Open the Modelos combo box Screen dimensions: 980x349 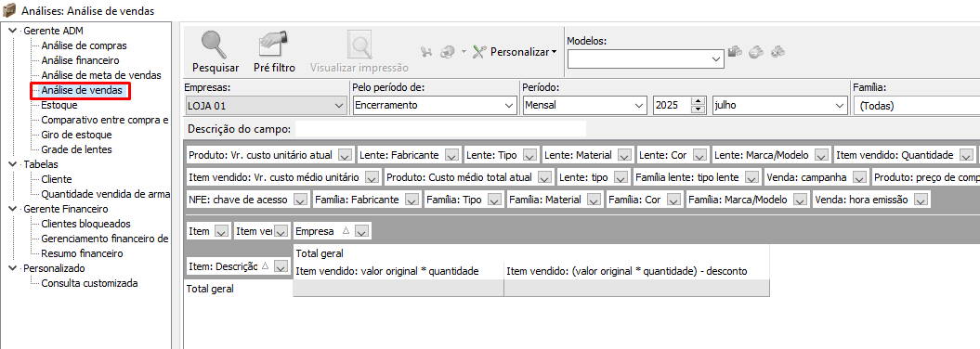point(646,58)
